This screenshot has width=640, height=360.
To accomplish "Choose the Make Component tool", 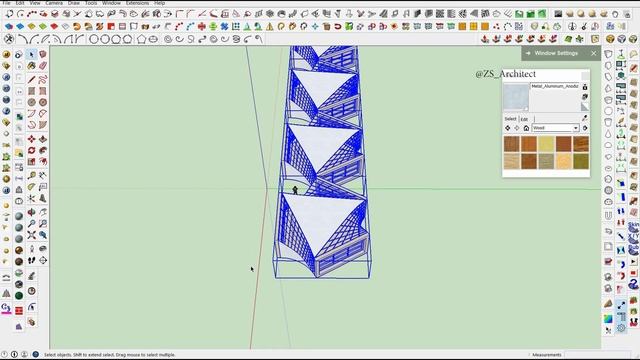I will click(x=43, y=55).
